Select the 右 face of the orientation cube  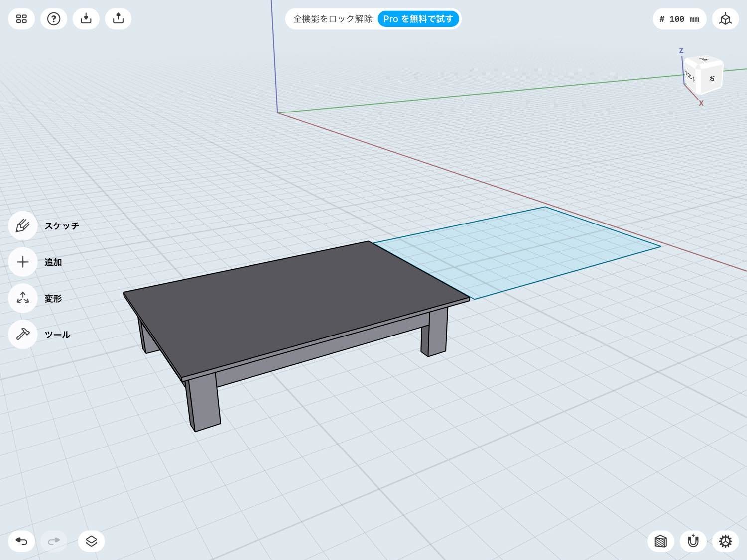tap(712, 78)
